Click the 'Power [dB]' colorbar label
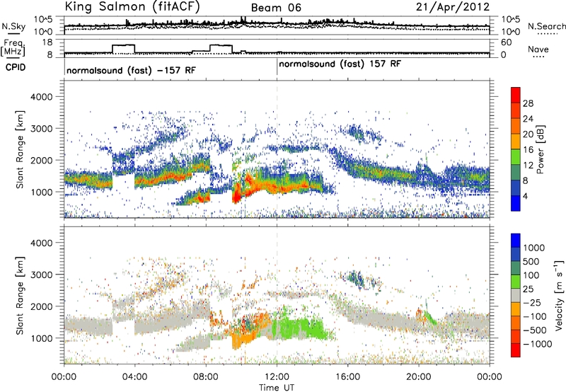 tap(541, 149)
